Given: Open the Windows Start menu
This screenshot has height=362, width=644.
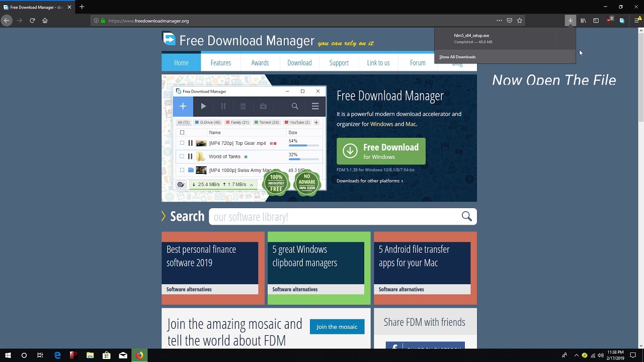Looking at the screenshot, I should (x=8, y=355).
